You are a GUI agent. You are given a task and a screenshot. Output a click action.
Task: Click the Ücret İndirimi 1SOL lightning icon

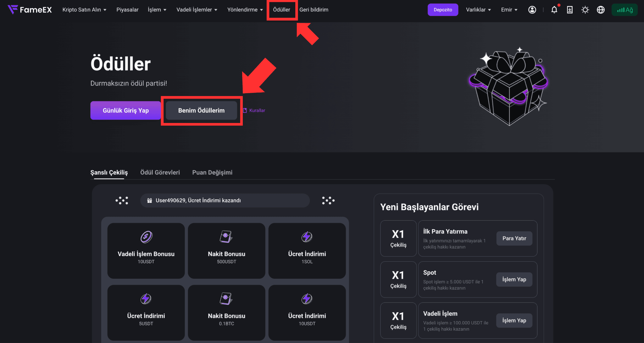click(x=307, y=237)
